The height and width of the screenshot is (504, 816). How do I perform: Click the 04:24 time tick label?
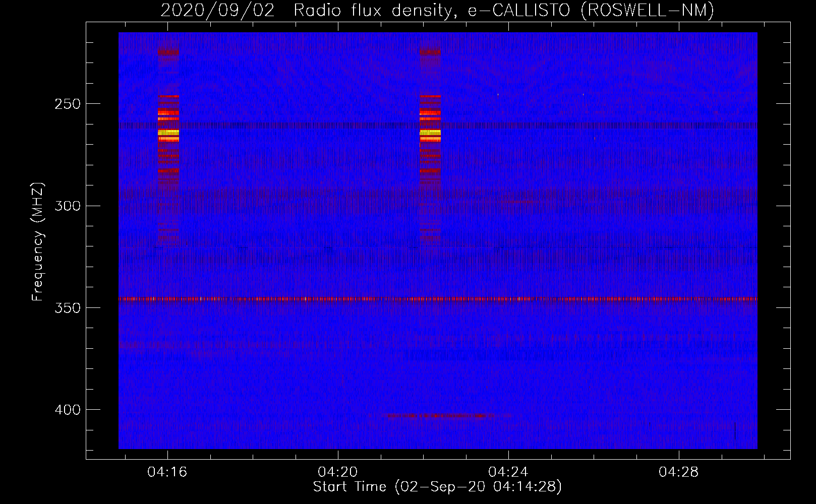(508, 472)
